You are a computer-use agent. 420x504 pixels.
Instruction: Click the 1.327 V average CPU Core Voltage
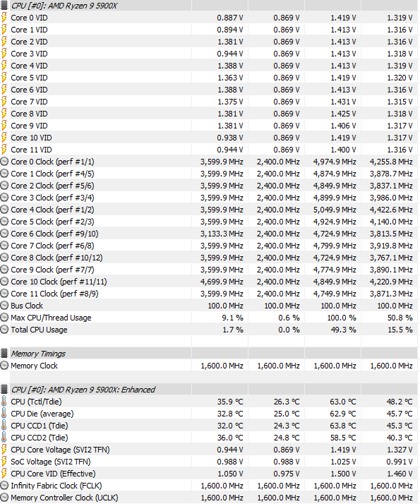tap(400, 450)
